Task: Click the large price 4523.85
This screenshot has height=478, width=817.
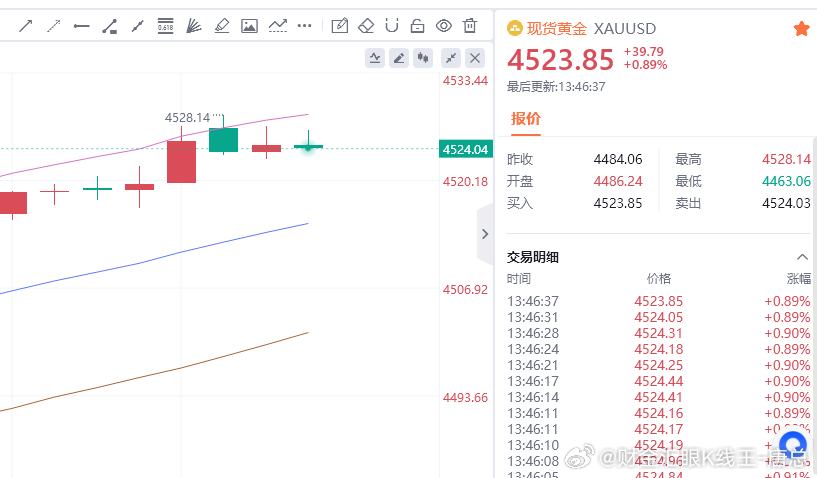Action: pyautogui.click(x=560, y=59)
